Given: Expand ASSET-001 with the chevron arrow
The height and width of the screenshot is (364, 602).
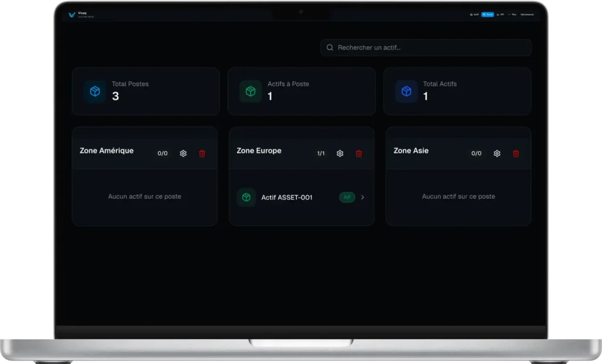Looking at the screenshot, I should tap(363, 198).
